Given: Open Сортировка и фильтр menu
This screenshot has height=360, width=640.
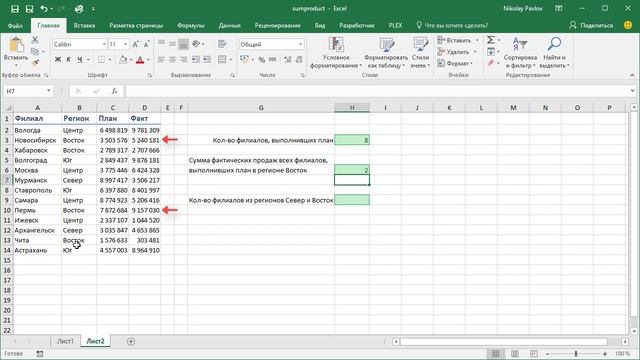Looking at the screenshot, I should tap(520, 53).
